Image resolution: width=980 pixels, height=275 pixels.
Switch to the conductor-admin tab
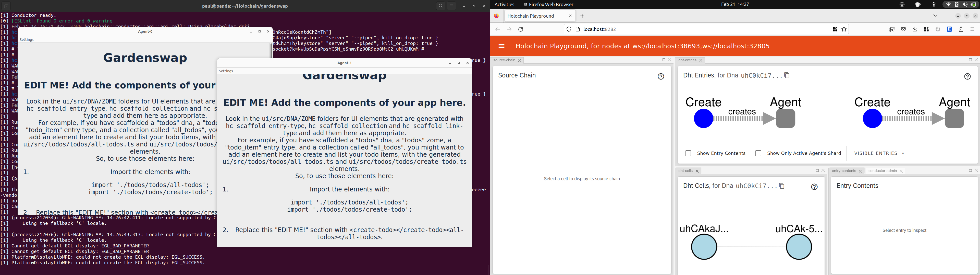point(883,171)
